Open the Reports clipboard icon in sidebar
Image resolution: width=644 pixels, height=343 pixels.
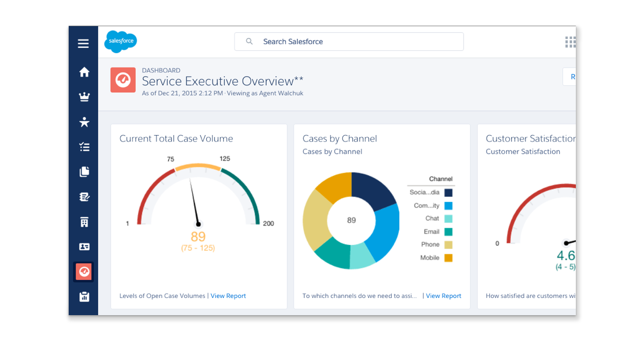click(84, 297)
